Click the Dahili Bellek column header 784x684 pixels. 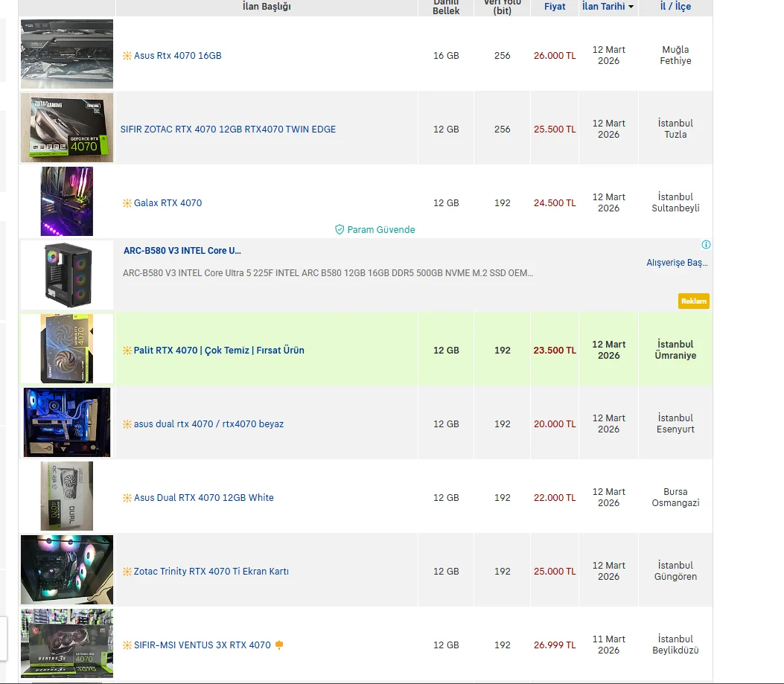[446, 6]
